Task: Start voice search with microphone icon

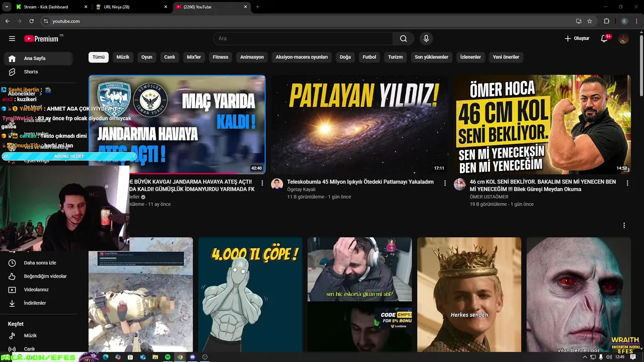Action: [426, 39]
